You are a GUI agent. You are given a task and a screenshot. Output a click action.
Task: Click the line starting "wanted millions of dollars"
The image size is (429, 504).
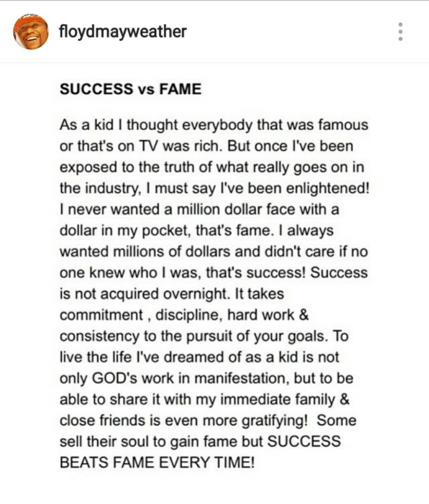click(x=213, y=251)
